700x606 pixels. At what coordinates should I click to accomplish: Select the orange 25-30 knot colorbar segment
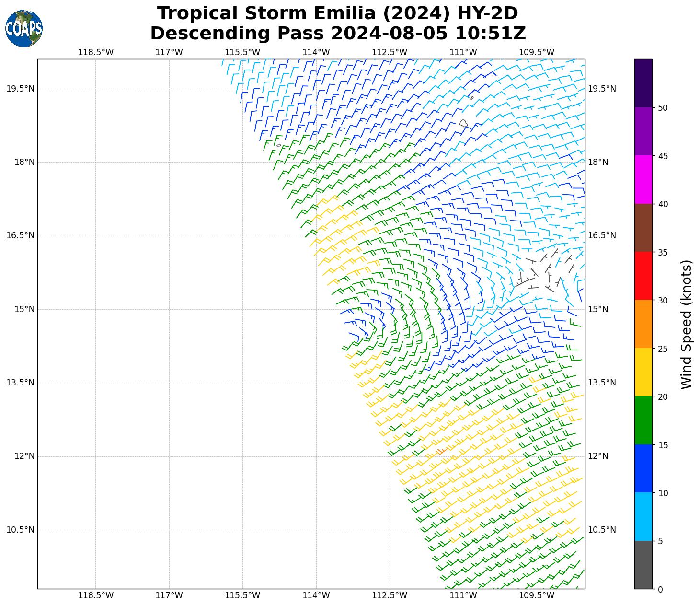643,324
